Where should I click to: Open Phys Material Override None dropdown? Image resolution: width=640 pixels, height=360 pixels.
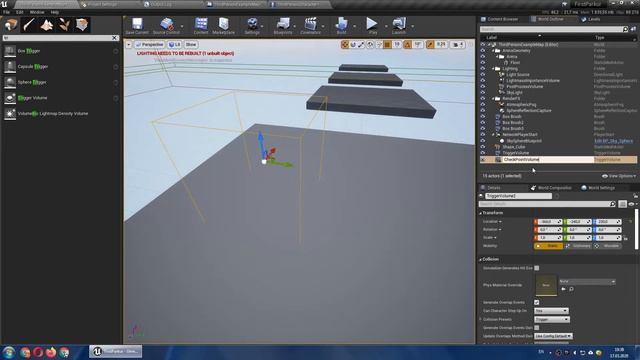pyautogui.click(x=587, y=282)
